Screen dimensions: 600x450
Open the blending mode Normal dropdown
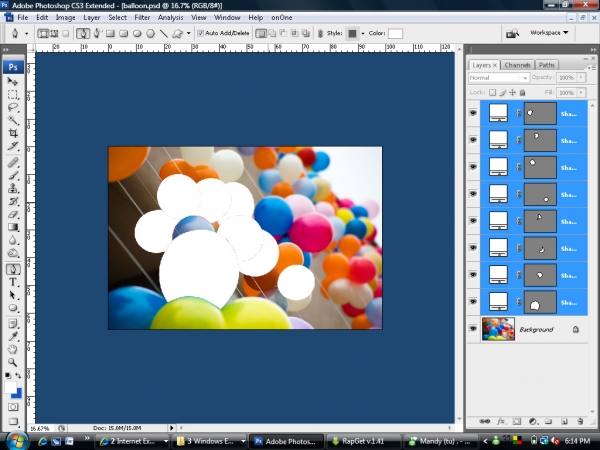(x=499, y=78)
